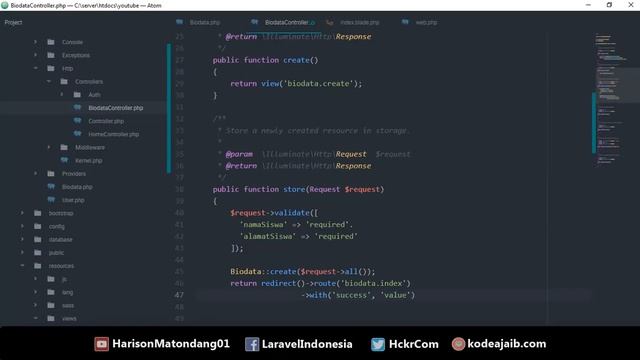Image resolution: width=640 pixels, height=360 pixels.
Task: Select the js folder label
Action: pyautogui.click(x=64, y=279)
